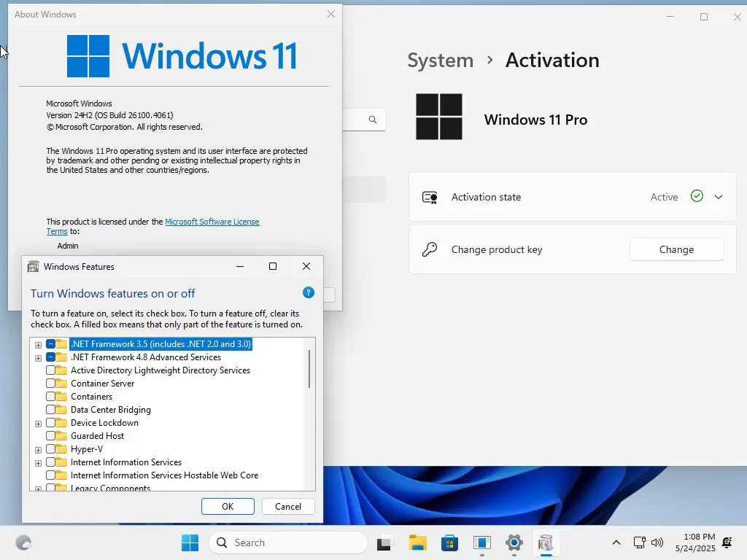Image resolution: width=747 pixels, height=560 pixels.
Task: Confirm Windows Features with OK
Action: 228,506
